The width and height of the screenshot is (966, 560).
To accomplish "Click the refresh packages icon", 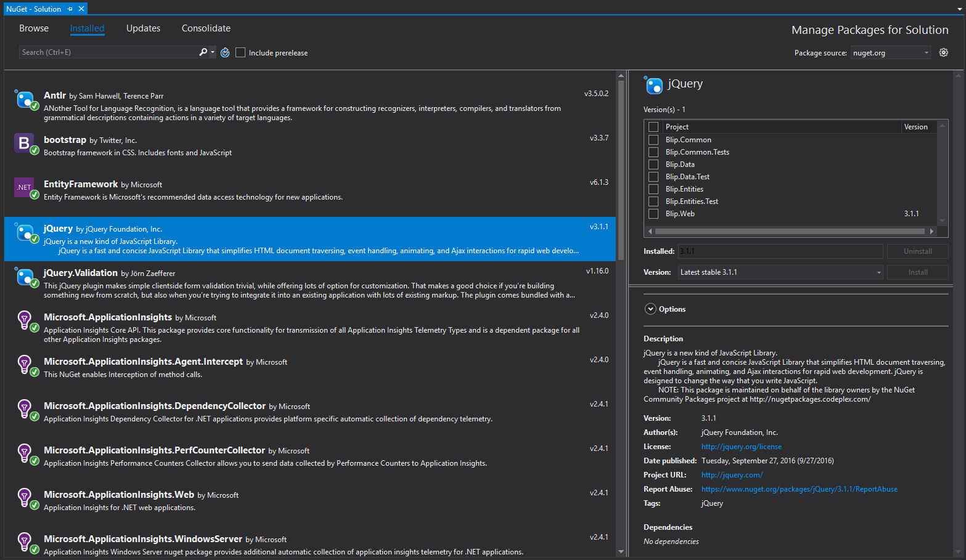I will tap(225, 52).
